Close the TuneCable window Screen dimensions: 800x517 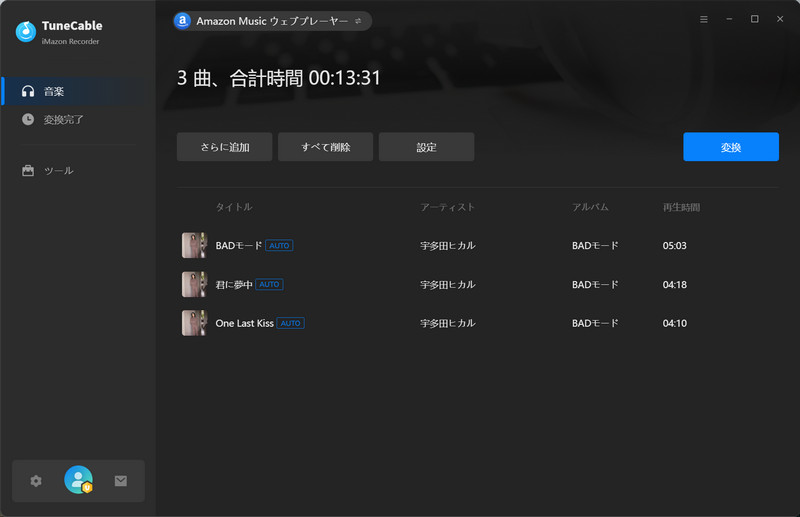[x=780, y=19]
